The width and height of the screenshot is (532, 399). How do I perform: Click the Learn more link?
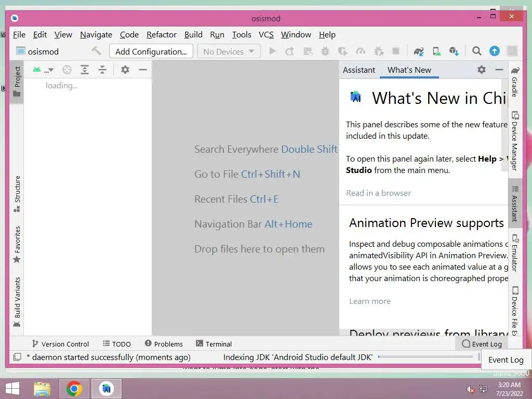(x=370, y=301)
